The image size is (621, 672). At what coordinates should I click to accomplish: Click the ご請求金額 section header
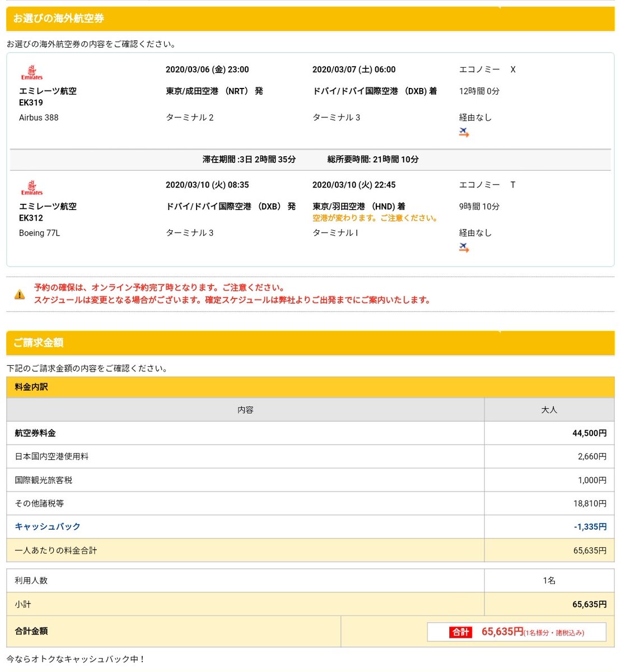point(310,343)
